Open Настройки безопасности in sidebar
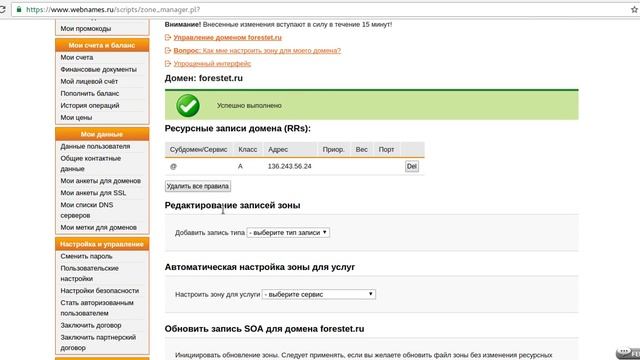This screenshot has width=640, height=360. (100, 291)
